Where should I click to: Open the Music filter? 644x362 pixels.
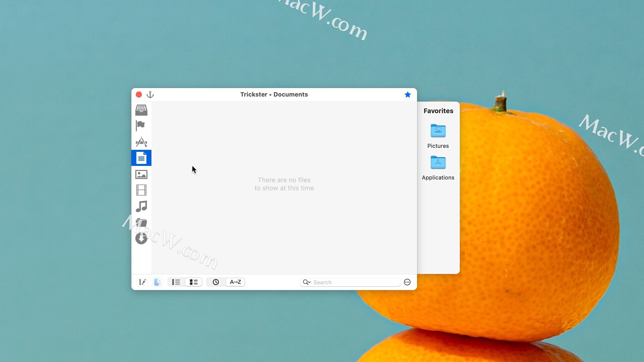[x=141, y=206]
